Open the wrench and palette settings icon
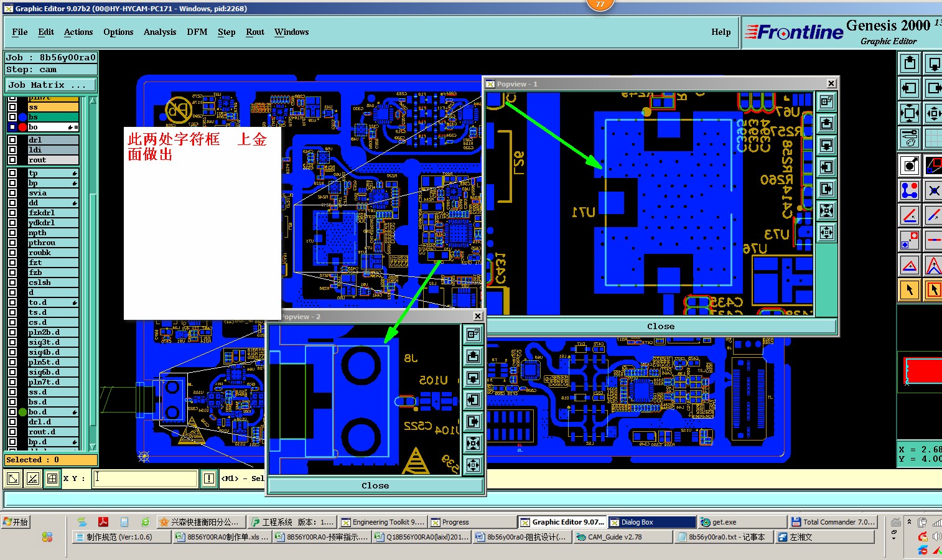 [910, 138]
